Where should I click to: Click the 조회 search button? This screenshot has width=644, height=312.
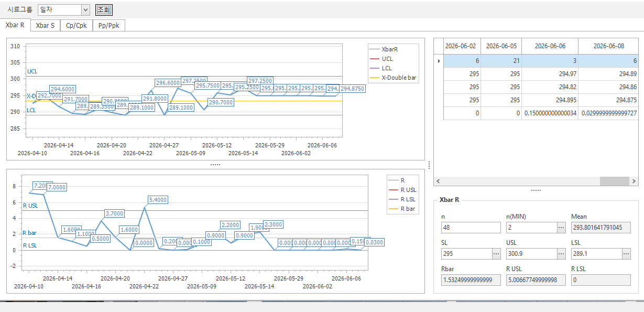pos(104,9)
